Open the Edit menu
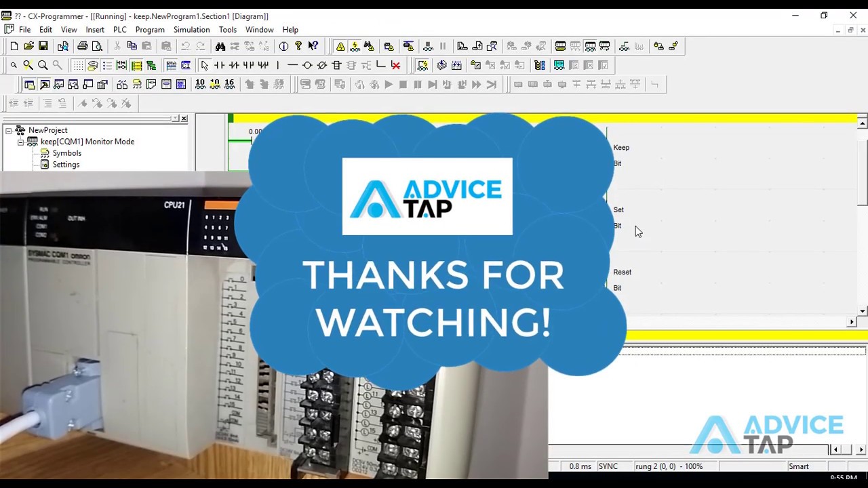 [45, 30]
